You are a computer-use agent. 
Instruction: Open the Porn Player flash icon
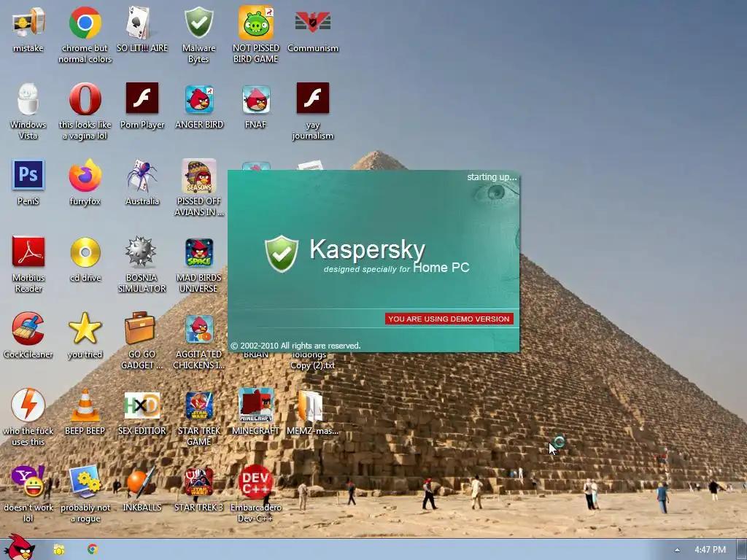point(142,98)
